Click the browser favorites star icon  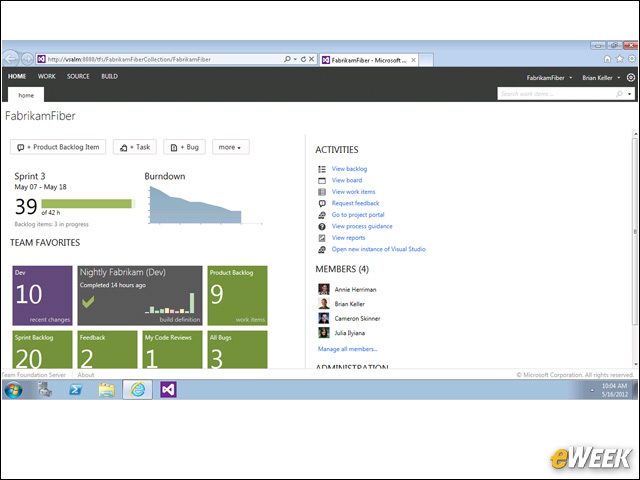point(620,59)
